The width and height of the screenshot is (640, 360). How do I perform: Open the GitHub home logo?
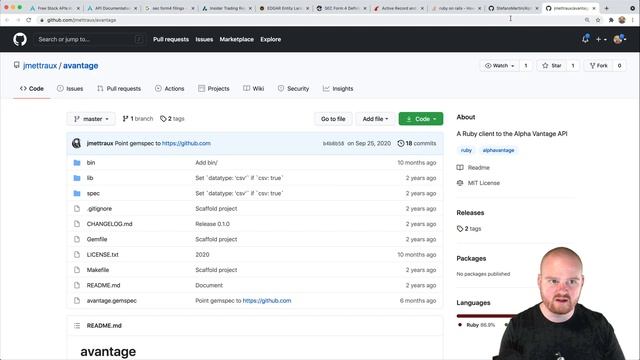coord(20,39)
